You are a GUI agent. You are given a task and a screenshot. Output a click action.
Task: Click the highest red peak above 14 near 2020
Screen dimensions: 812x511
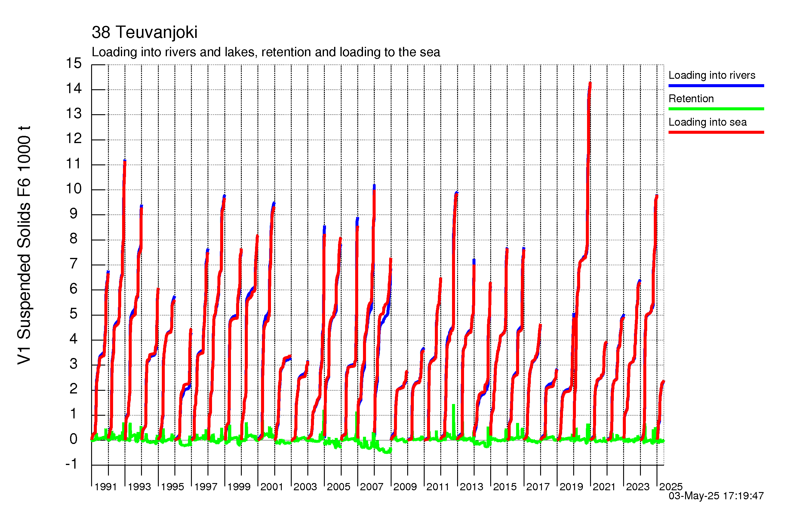(x=590, y=83)
